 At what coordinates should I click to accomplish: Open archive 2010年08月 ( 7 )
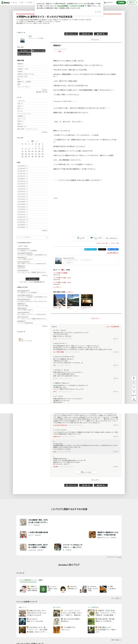pyautogui.click(x=23, y=227)
